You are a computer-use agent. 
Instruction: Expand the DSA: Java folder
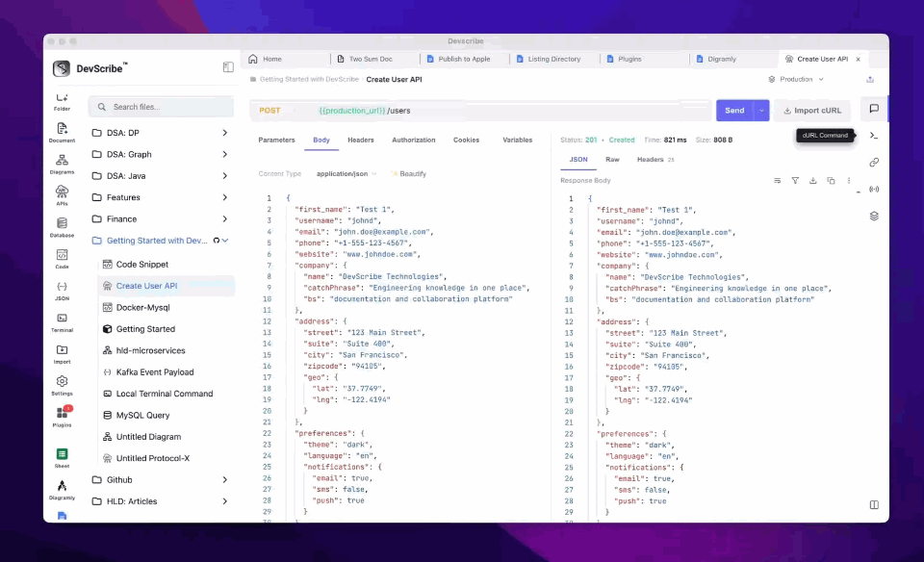(x=224, y=175)
